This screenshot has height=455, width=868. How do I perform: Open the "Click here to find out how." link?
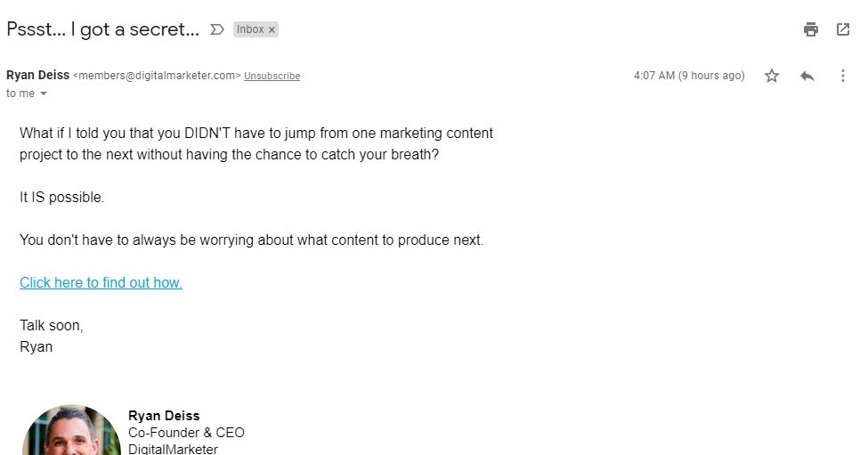(x=101, y=282)
